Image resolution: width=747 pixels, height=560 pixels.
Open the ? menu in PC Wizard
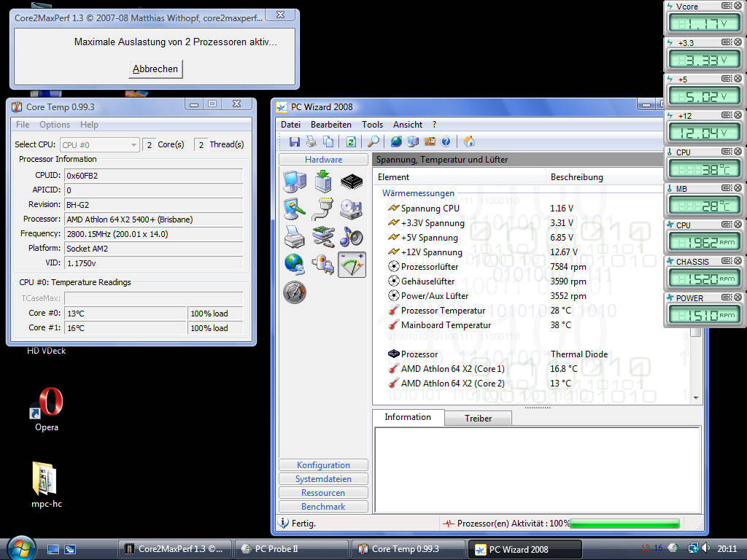click(x=434, y=124)
